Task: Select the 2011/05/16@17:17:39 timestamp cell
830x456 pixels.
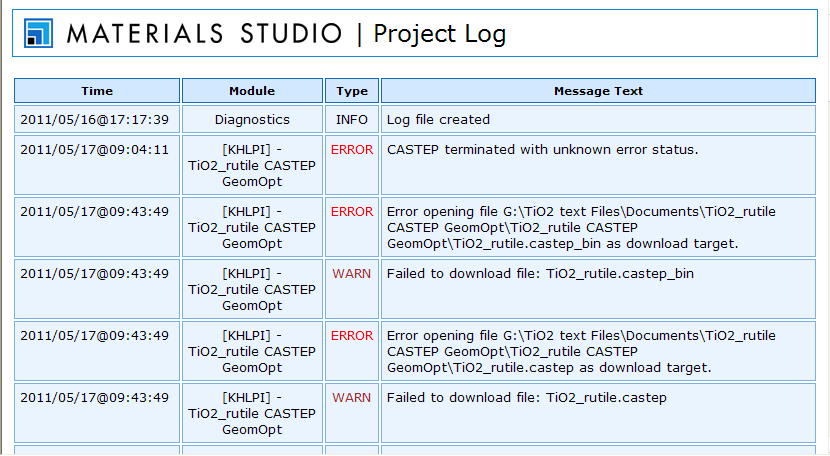Action: pyautogui.click(x=94, y=120)
